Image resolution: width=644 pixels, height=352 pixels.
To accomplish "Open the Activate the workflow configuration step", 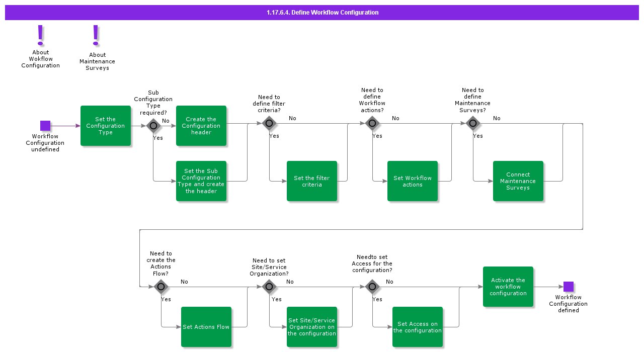I will click(508, 287).
